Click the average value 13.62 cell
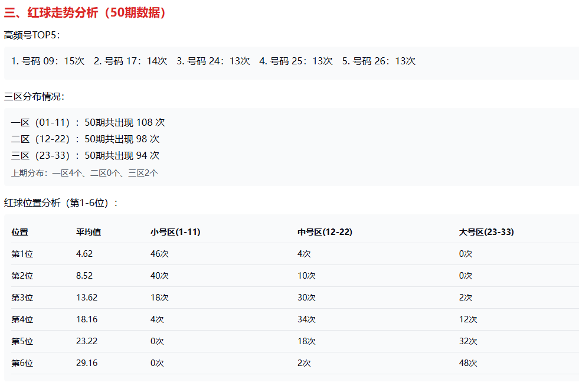The width and height of the screenshot is (579, 392). click(87, 298)
